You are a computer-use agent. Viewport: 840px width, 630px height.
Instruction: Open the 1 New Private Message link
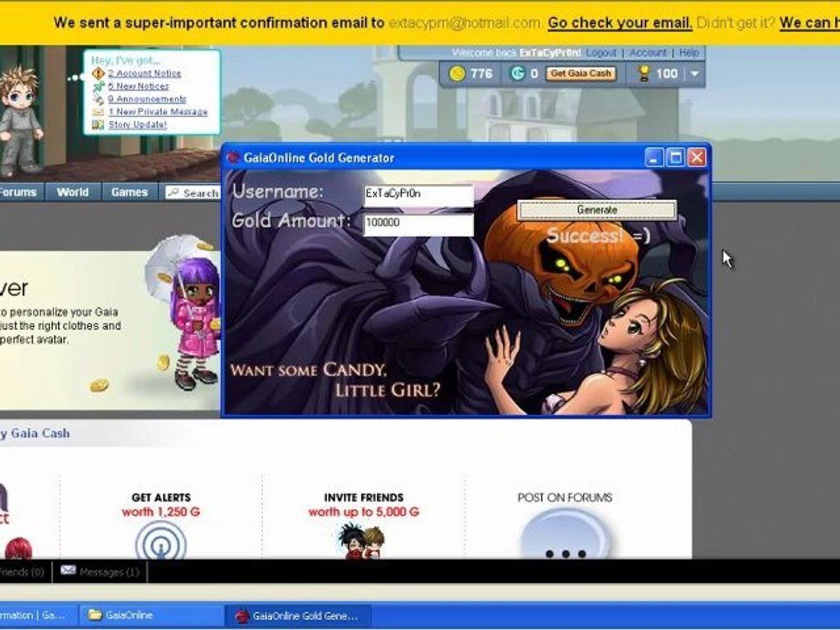(158, 111)
